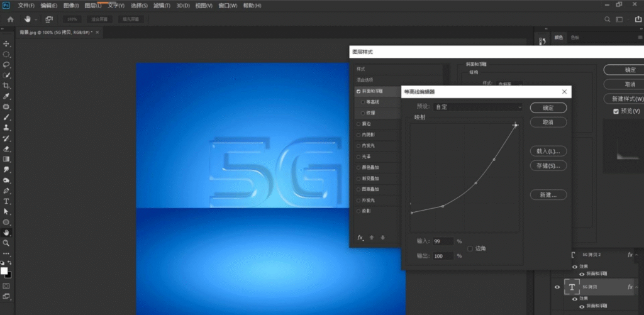Image resolution: width=644 pixels, height=315 pixels.
Task: Select the Clone Stamp tool
Action: click(x=6, y=128)
